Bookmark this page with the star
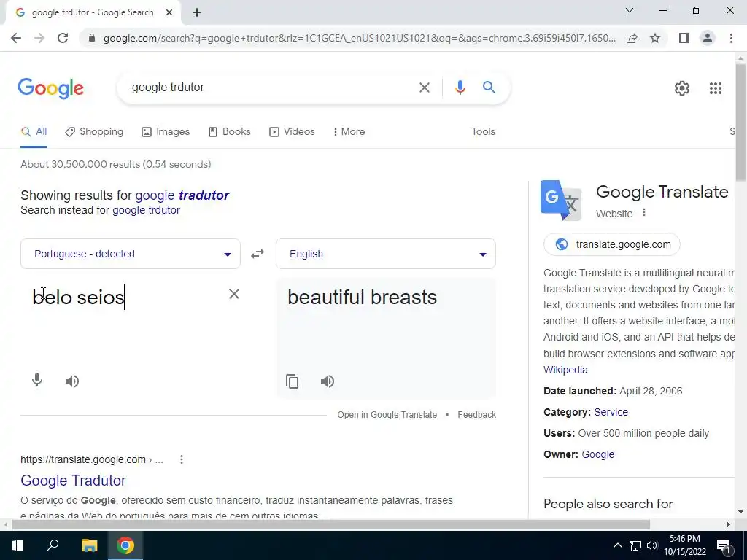Screen dimensions: 747x560 coord(655,38)
